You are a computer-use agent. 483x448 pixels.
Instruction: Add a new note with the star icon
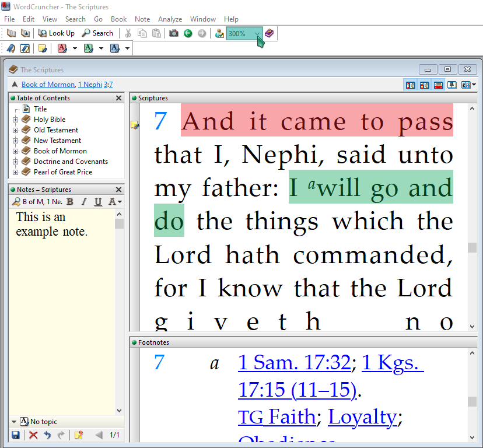79,435
